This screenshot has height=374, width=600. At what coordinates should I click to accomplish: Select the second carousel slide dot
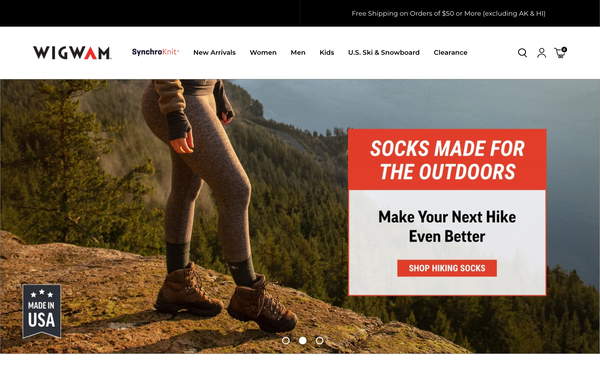pos(303,340)
